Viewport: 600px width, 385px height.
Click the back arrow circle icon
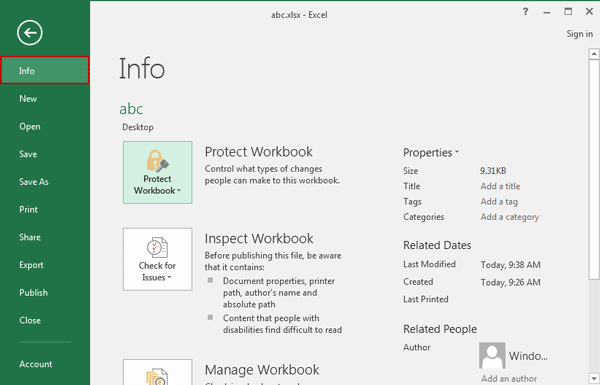point(29,33)
